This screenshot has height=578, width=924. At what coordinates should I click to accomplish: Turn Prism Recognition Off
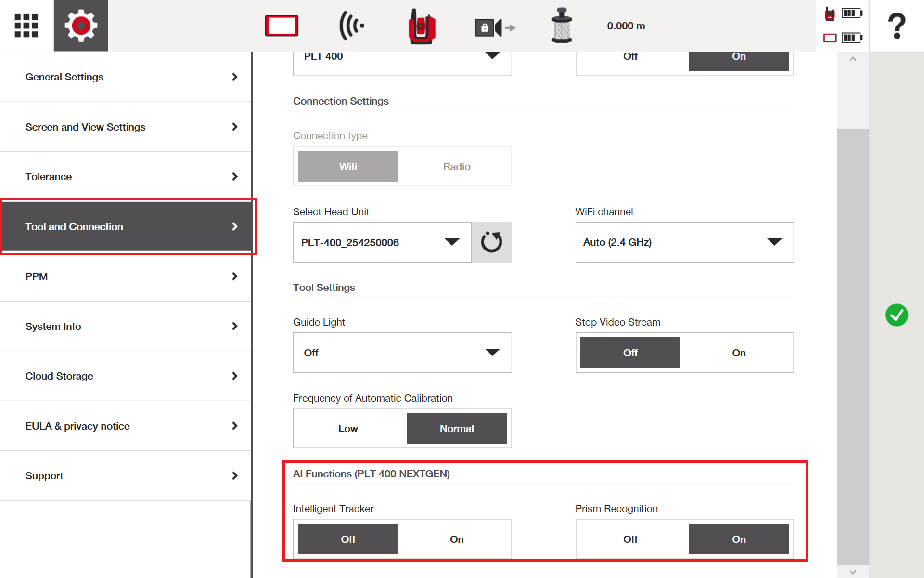pos(630,539)
